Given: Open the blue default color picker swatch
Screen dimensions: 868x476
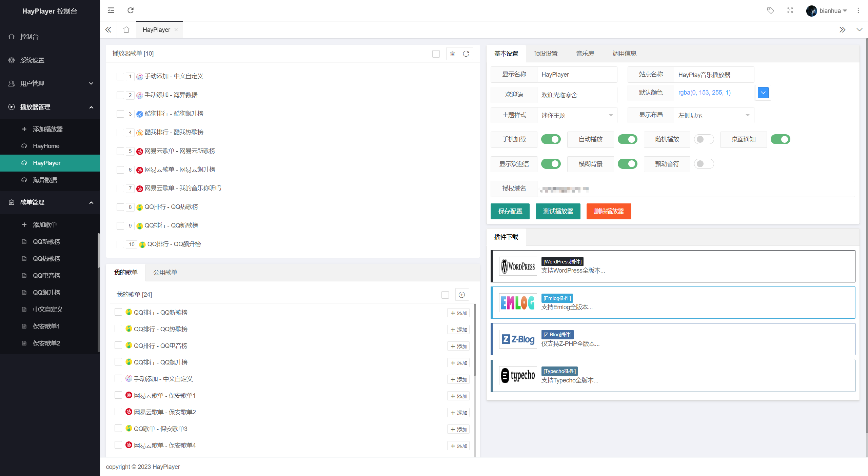Looking at the screenshot, I should [763, 93].
